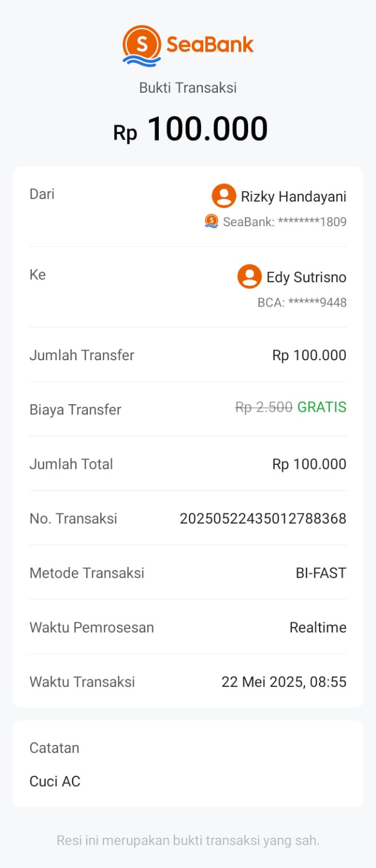The width and height of the screenshot is (376, 868).
Task: Click the SeaBank logo icon at top
Action: pyautogui.click(x=142, y=45)
